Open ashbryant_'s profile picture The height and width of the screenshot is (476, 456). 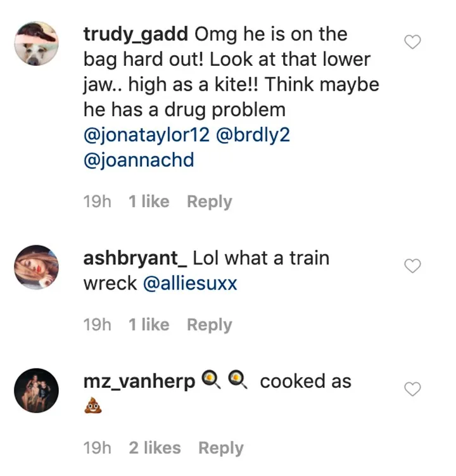point(36,267)
